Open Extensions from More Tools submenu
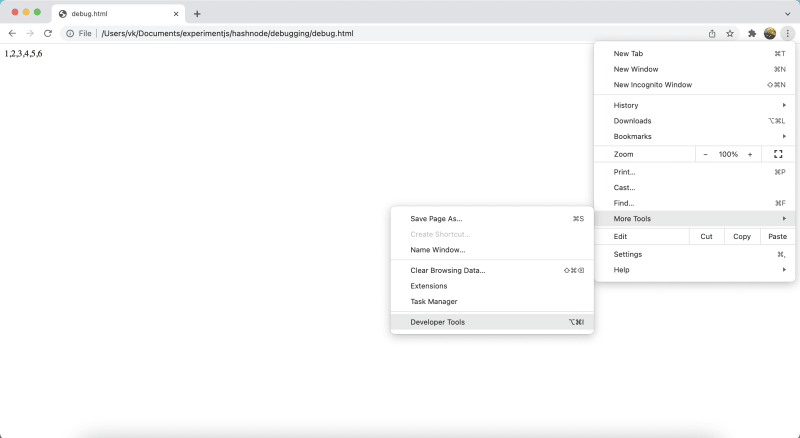This screenshot has width=800, height=438. (x=492, y=286)
